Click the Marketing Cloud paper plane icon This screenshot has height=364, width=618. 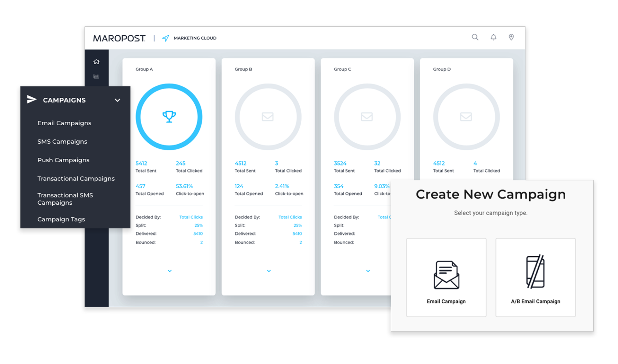pyautogui.click(x=165, y=38)
